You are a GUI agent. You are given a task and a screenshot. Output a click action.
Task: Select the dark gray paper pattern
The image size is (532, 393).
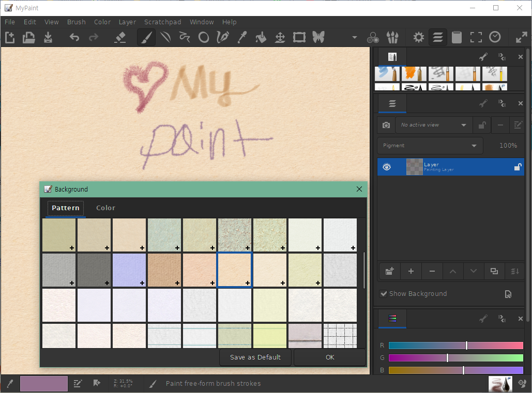[94, 270]
